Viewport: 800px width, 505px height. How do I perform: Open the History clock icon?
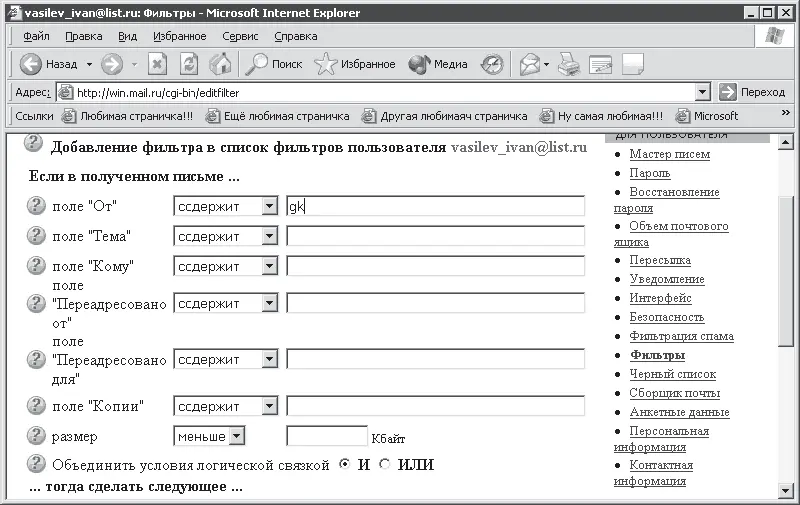coord(492,64)
